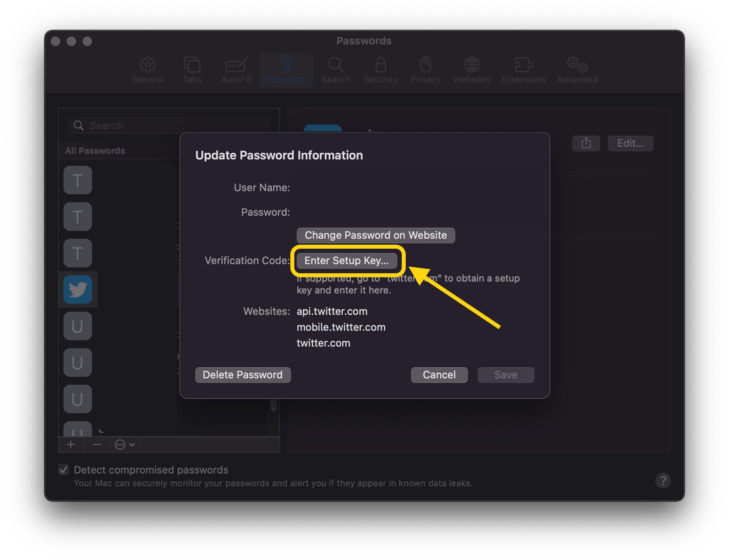The image size is (729, 560).
Task: Open the more options dropdown below the list
Action: (124, 445)
